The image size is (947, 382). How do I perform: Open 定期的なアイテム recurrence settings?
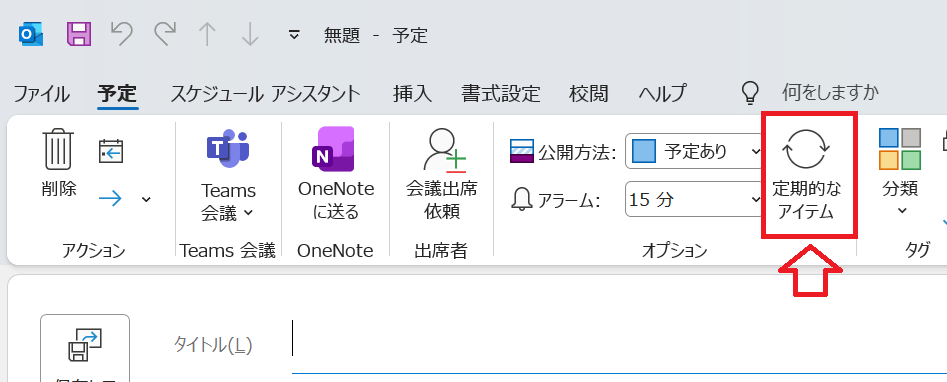(807, 174)
